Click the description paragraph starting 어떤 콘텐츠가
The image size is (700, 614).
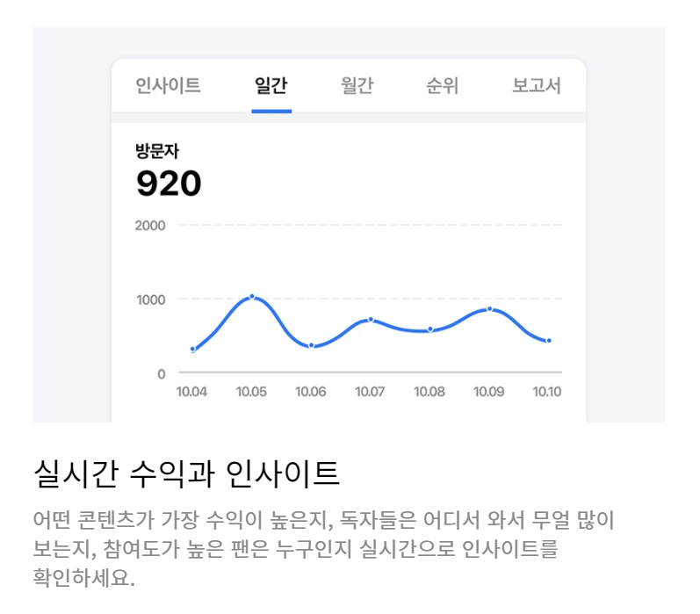pos(324,549)
